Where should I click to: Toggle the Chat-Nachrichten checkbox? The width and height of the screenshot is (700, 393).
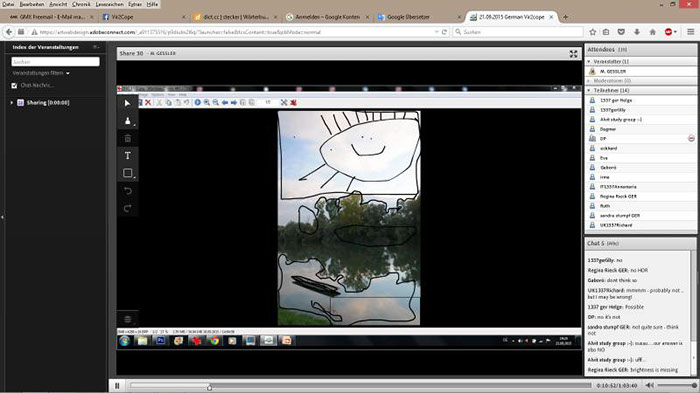point(14,85)
